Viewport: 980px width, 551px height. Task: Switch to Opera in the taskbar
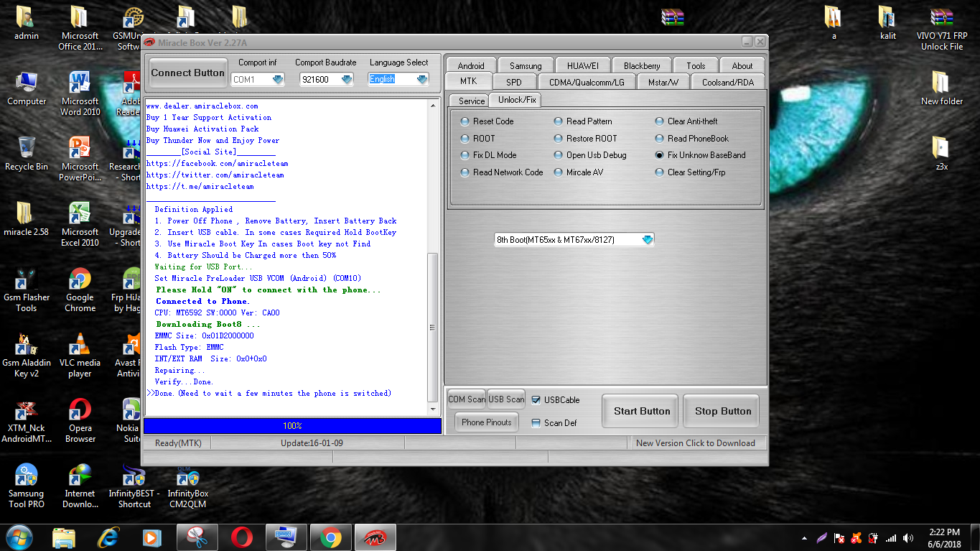(242, 537)
